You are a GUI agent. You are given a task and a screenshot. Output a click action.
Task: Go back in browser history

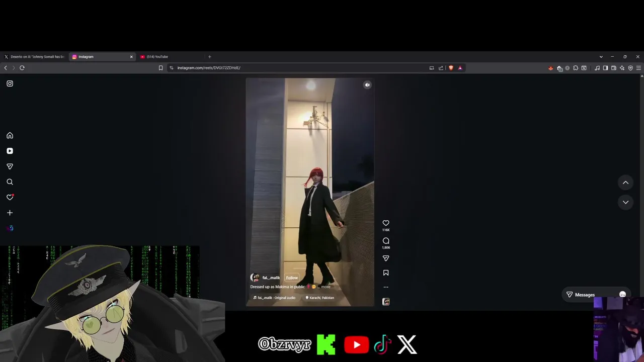[x=6, y=68]
